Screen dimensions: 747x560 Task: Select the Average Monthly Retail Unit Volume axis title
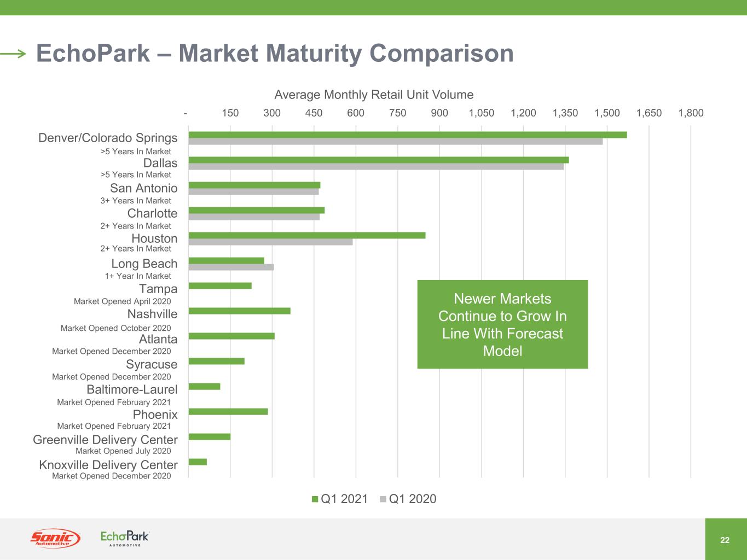tap(374, 95)
